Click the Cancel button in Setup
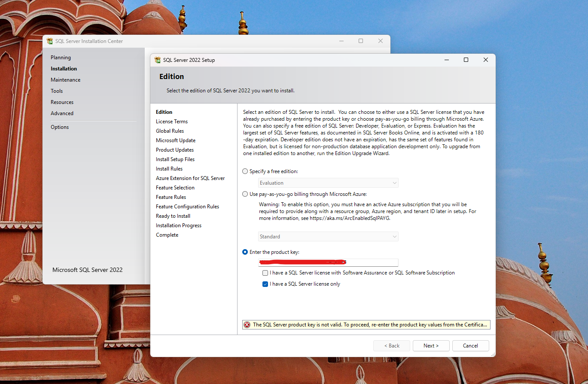This screenshot has height=384, width=588. click(x=471, y=346)
